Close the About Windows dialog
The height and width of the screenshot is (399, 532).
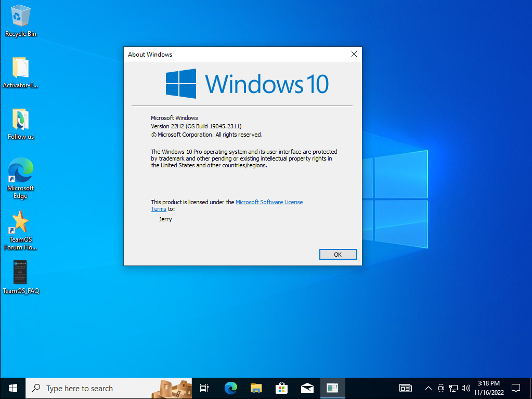pyautogui.click(x=354, y=54)
